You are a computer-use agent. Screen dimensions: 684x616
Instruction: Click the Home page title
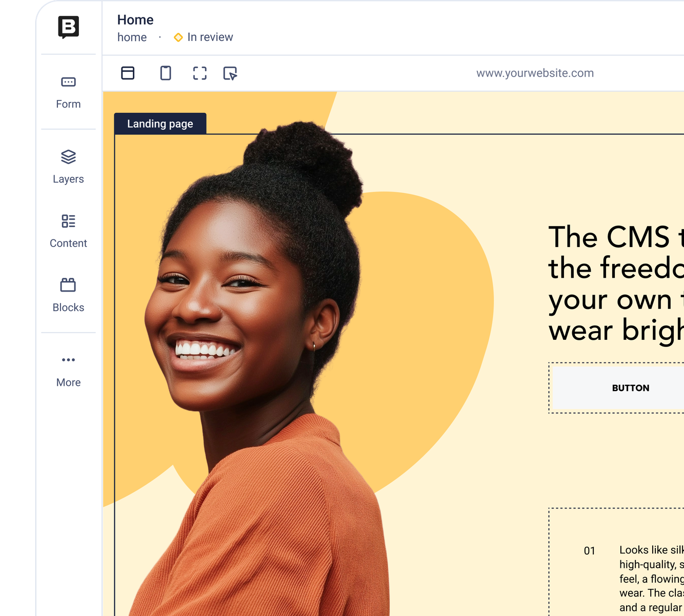pyautogui.click(x=135, y=19)
